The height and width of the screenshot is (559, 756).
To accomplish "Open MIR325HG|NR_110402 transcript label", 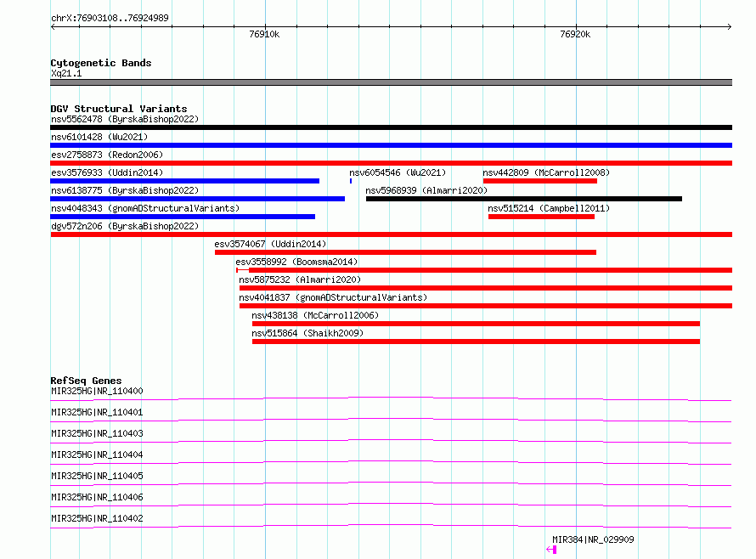I will [x=97, y=518].
